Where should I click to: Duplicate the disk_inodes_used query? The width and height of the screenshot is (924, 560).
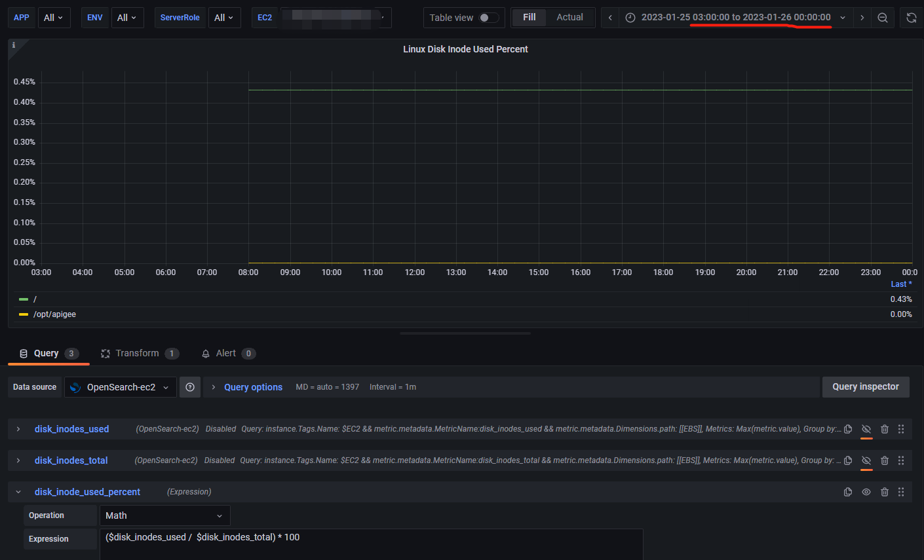click(847, 429)
